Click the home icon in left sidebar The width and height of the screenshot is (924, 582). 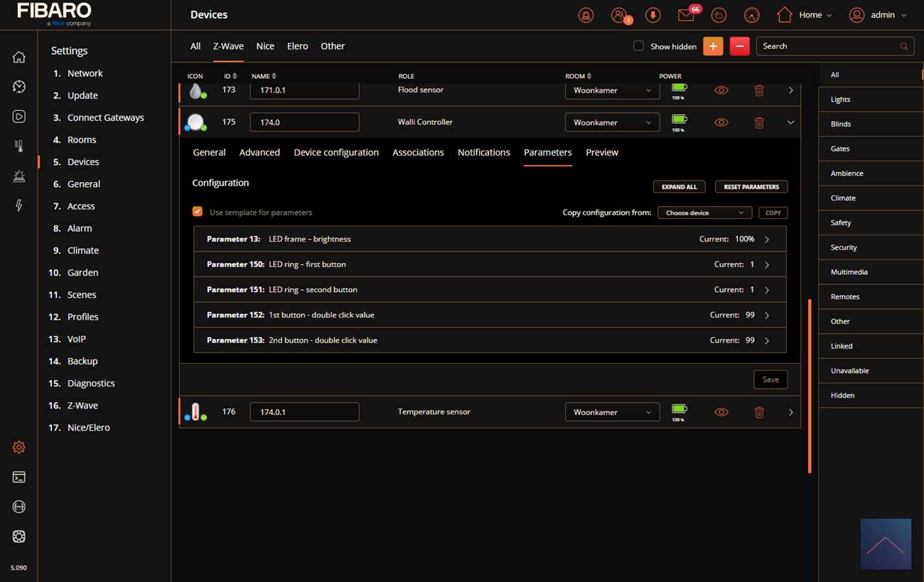pos(19,58)
